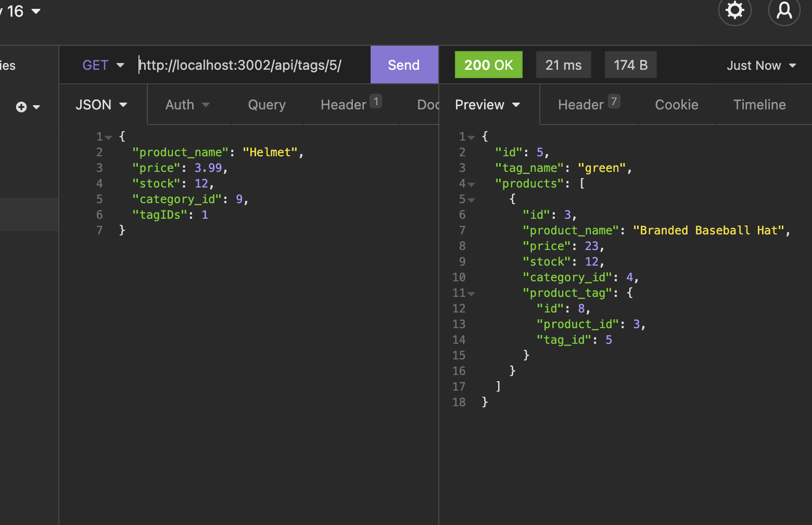The width and height of the screenshot is (812, 525).
Task: Open the JSON body type dropdown
Action: (102, 105)
